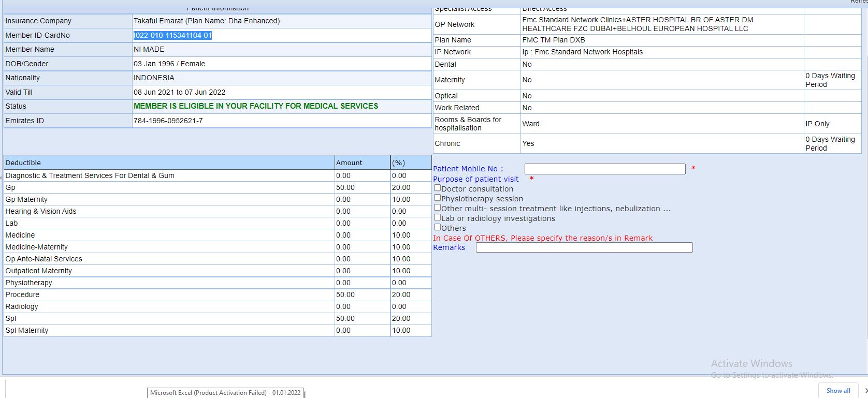Check the Doctor consultation checkbox
Viewport: 868px width, 398px height.
click(x=438, y=188)
